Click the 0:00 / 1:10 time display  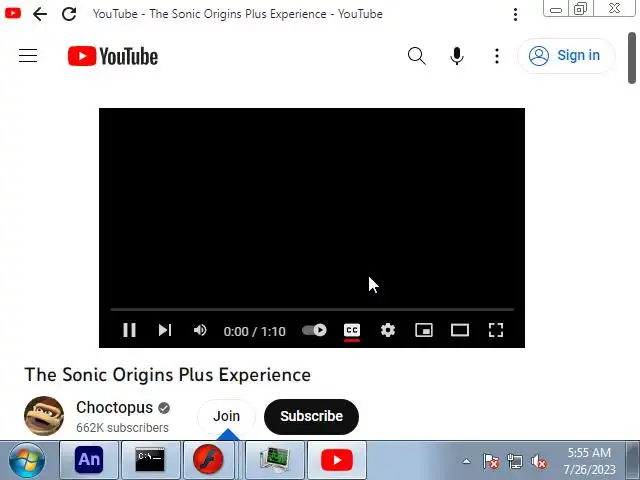(x=254, y=331)
